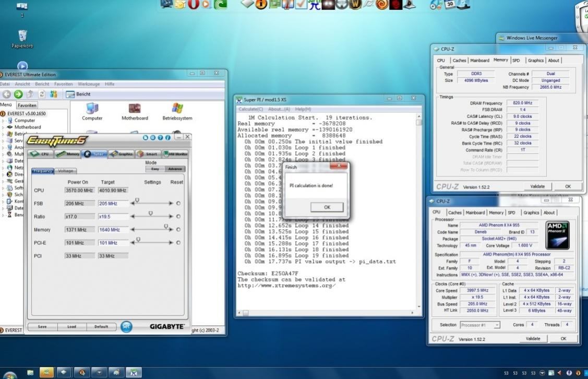Image resolution: width=588 pixels, height=379 pixels.
Task: Reset the Ratio setting in EasyTune6
Action: (x=178, y=216)
